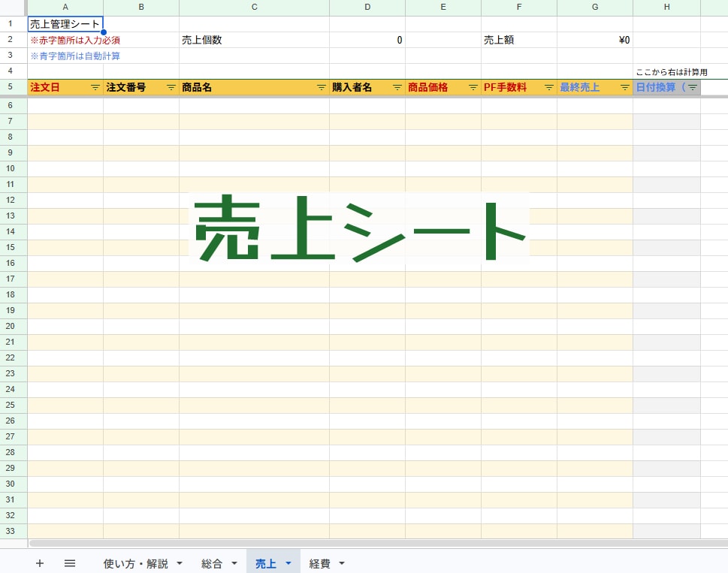Screen dimensions: 728x573
Task: Open filter for PF手数料 column
Action: point(548,87)
